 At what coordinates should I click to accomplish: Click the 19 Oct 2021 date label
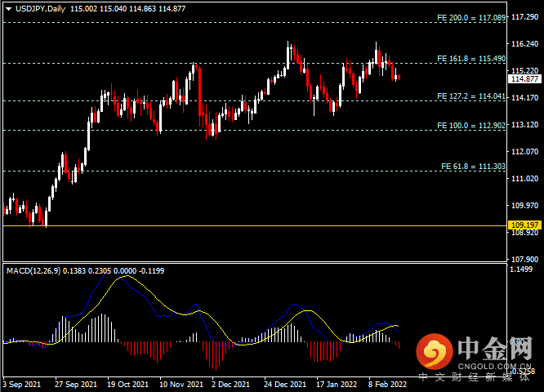point(127,385)
